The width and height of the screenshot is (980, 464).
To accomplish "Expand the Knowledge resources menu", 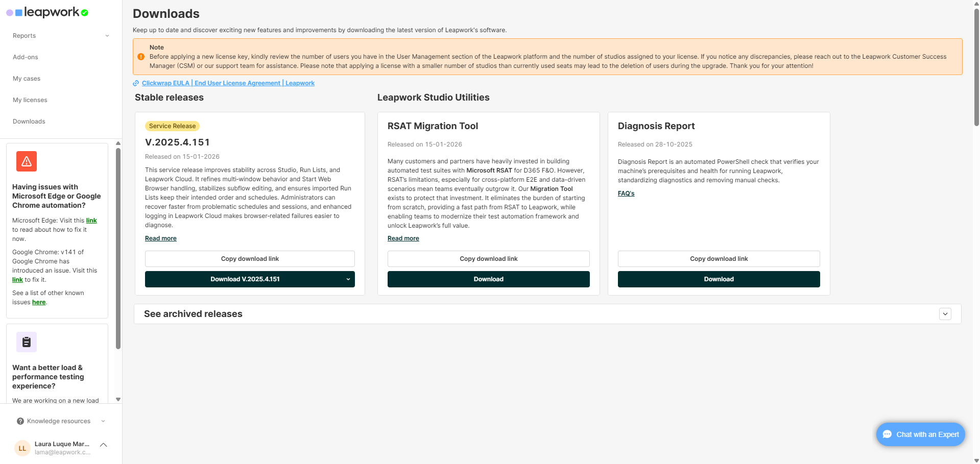I will click(103, 421).
